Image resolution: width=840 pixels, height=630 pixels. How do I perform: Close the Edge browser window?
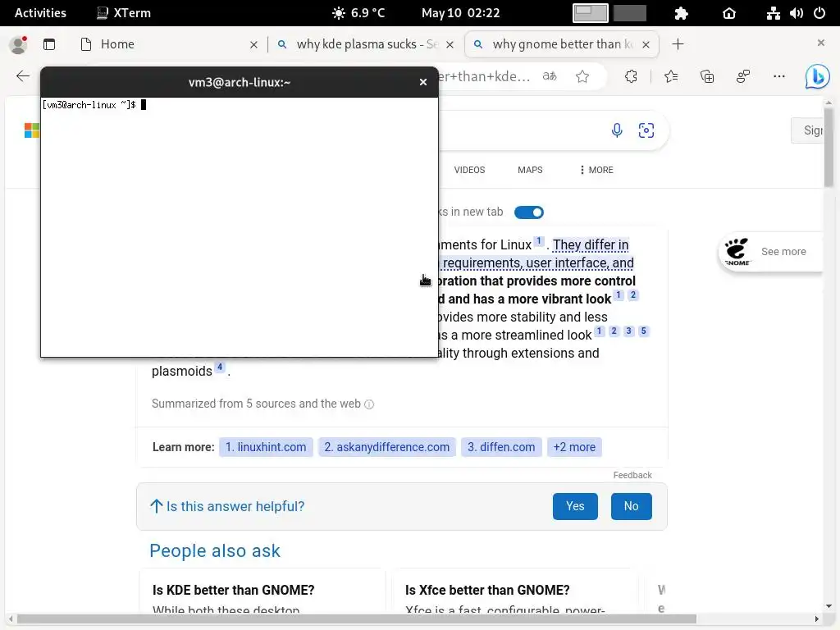coord(820,43)
